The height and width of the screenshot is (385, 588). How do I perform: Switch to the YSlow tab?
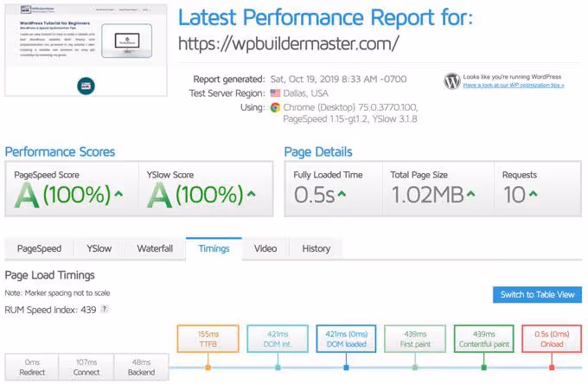[x=99, y=248]
